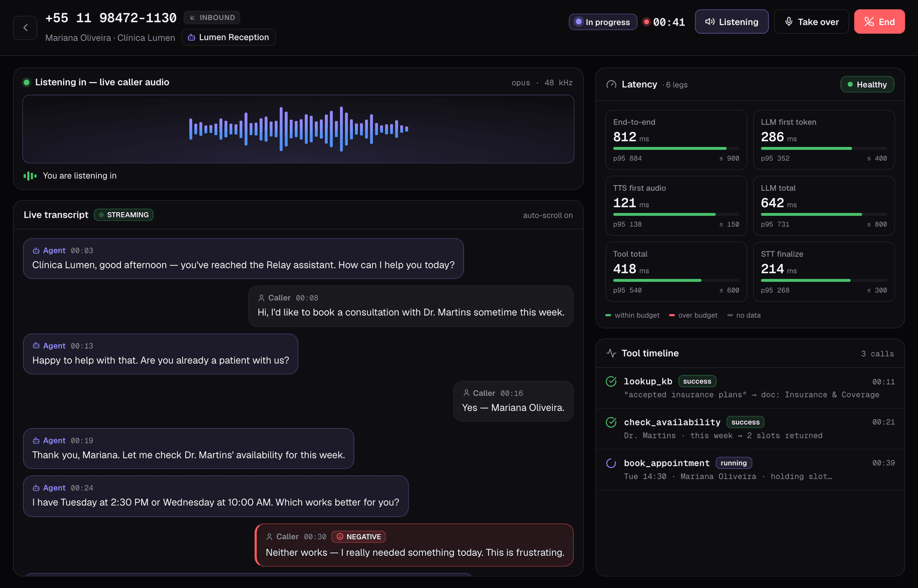Click the In progress status pill
Screen dimensions: 918x588
(x=603, y=22)
